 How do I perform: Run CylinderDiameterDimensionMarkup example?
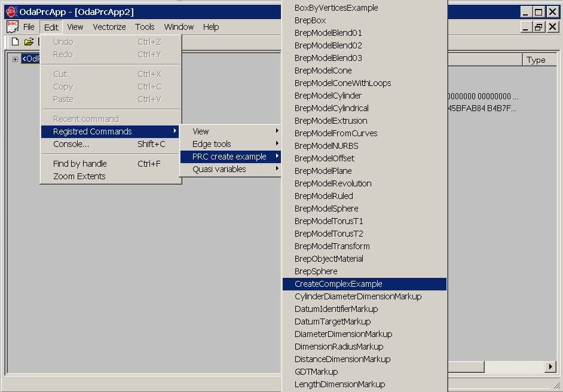tap(365, 296)
